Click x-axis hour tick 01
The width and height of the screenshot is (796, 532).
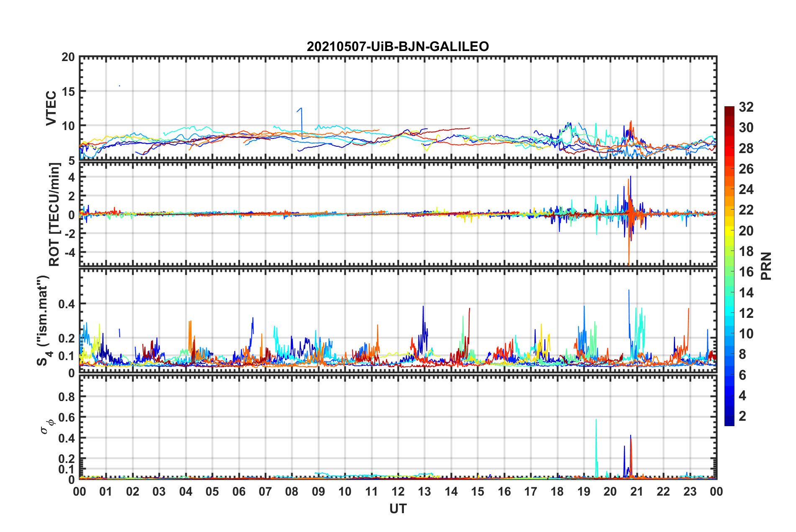click(x=106, y=491)
